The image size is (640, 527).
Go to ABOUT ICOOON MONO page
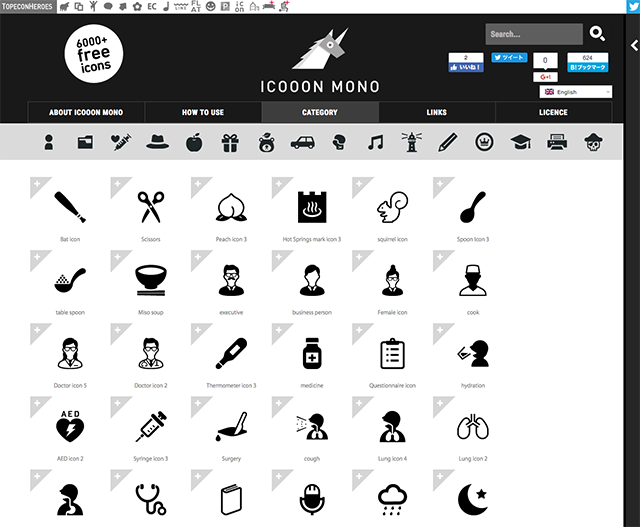pyautogui.click(x=86, y=112)
